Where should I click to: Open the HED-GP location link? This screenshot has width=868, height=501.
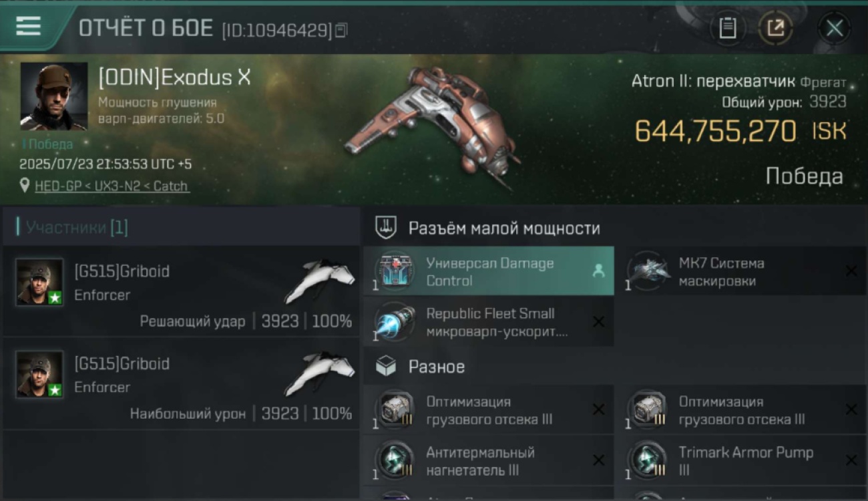pyautogui.click(x=112, y=186)
